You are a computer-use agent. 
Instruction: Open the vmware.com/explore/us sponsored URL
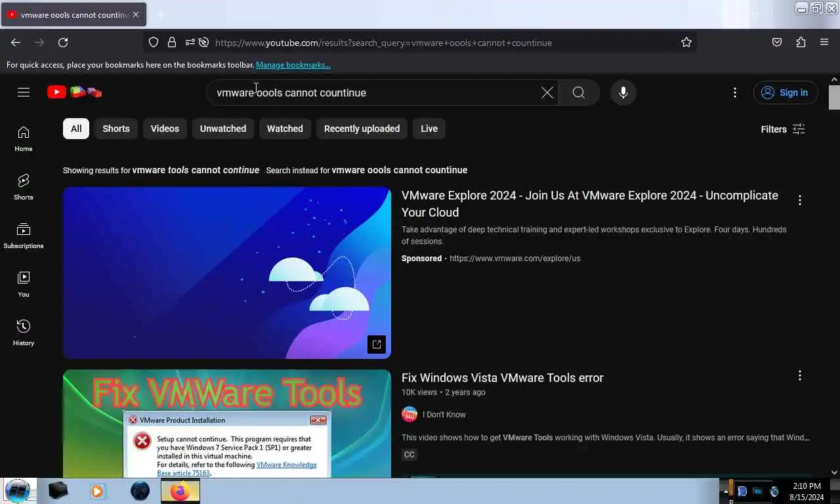pyautogui.click(x=515, y=259)
